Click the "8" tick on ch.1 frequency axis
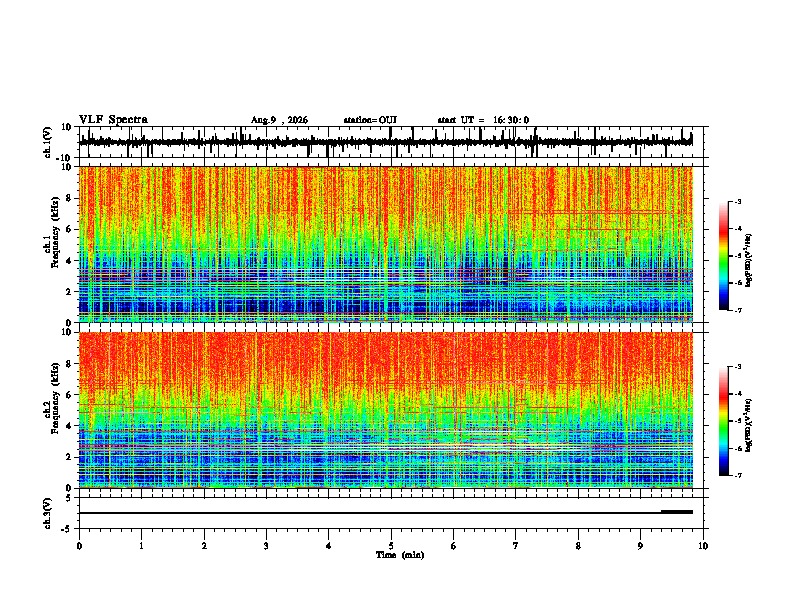792x612 pixels. (x=70, y=198)
